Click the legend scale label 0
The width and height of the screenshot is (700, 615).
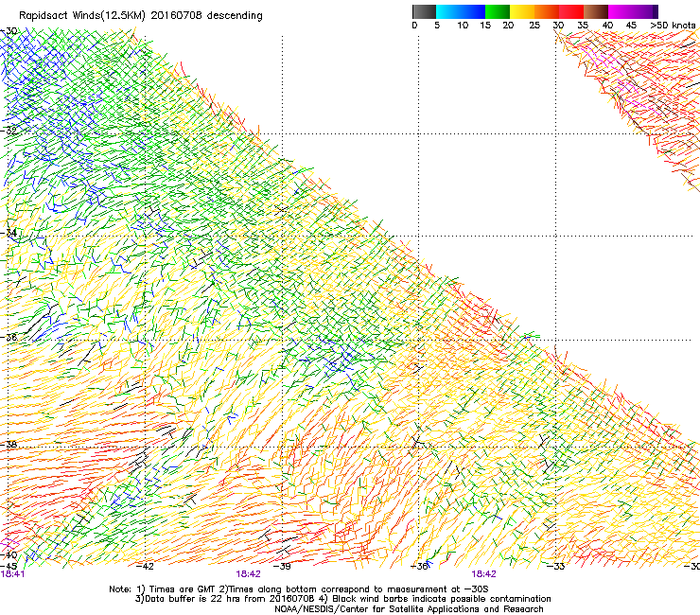click(414, 26)
